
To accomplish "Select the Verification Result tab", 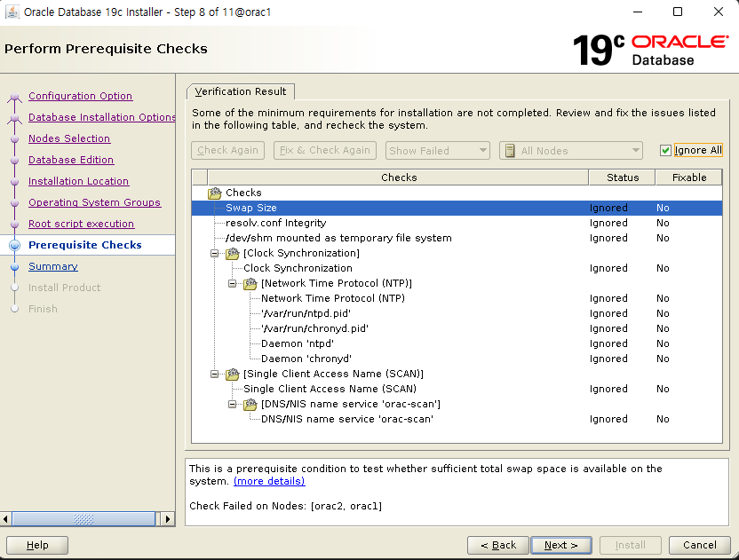I will coord(241,91).
